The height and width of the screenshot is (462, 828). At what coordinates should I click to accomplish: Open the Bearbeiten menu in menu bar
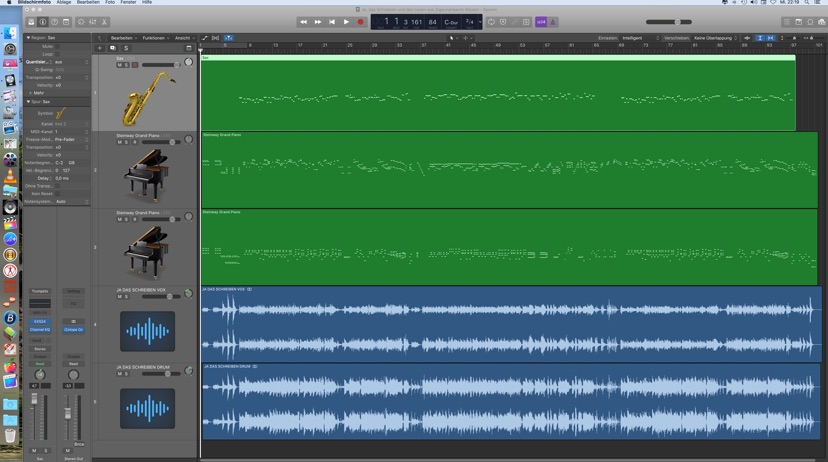[88, 2]
